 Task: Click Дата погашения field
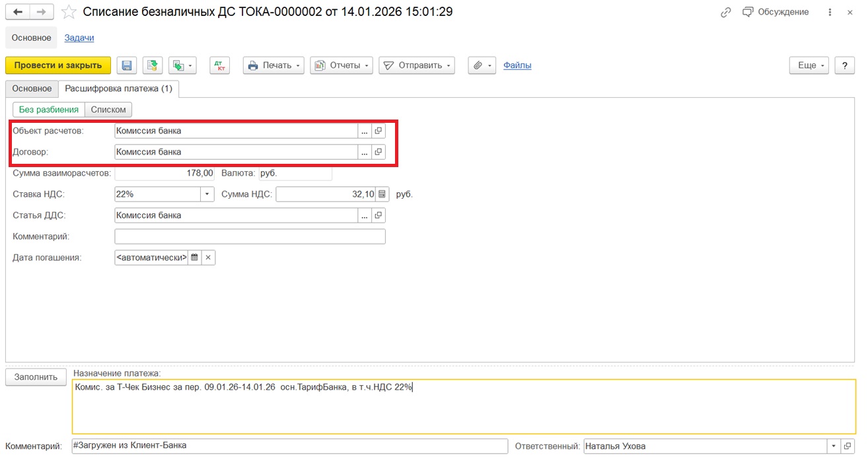pyautogui.click(x=151, y=258)
